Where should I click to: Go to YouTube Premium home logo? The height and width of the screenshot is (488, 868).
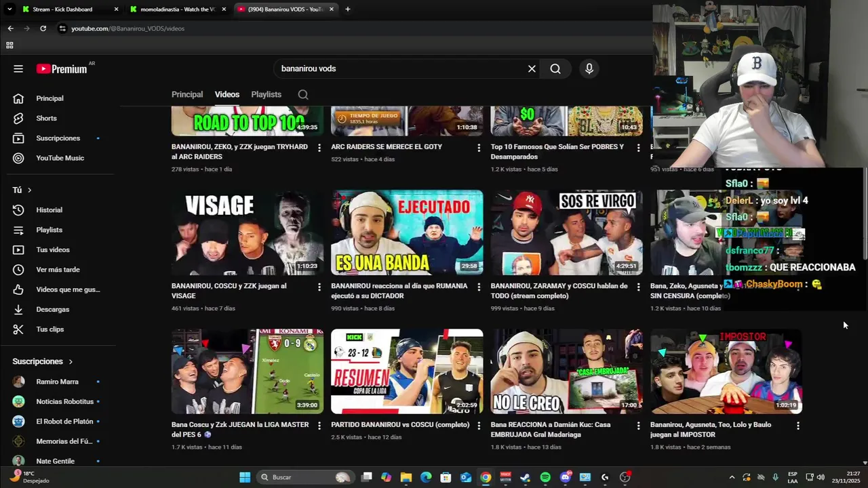(x=62, y=68)
